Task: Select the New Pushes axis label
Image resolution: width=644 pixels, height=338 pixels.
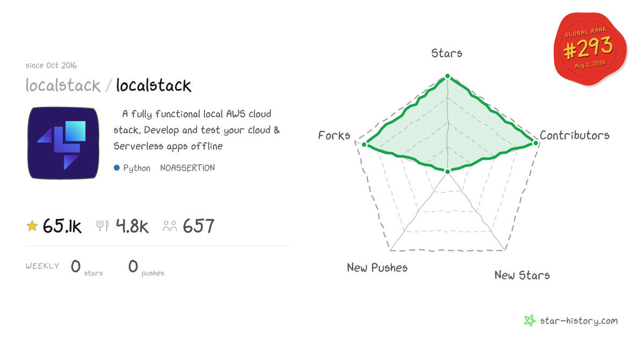Action: [x=377, y=267]
